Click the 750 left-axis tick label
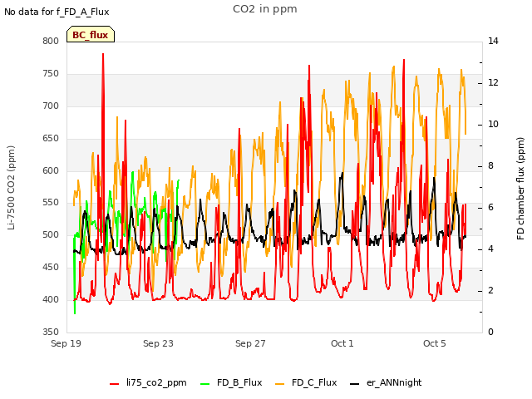Viewport: 532px width, 399px height. 51,73
